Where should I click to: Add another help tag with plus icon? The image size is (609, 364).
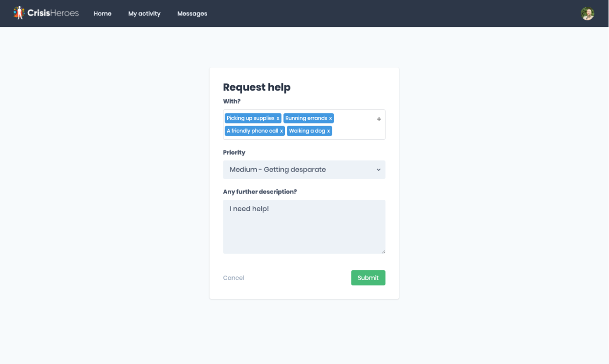pyautogui.click(x=379, y=119)
